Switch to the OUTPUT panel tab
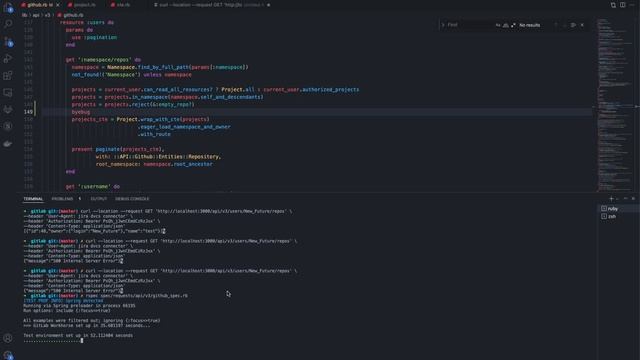This screenshot has height=360, width=640. tap(98, 199)
